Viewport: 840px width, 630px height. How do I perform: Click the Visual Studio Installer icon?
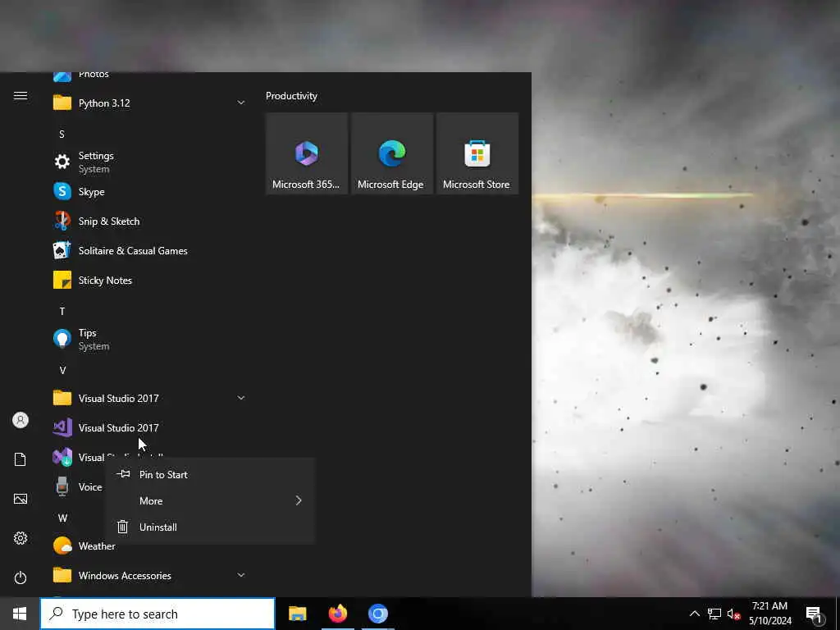(x=62, y=457)
